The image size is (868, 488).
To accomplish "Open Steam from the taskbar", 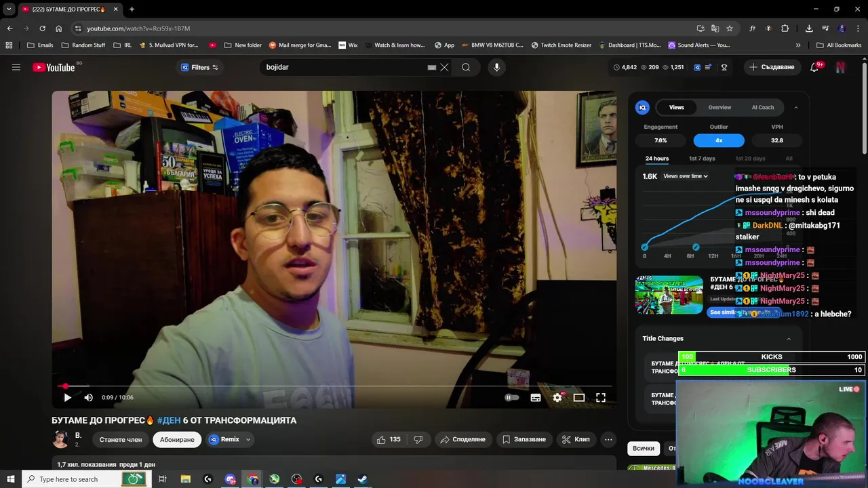I will (x=363, y=479).
